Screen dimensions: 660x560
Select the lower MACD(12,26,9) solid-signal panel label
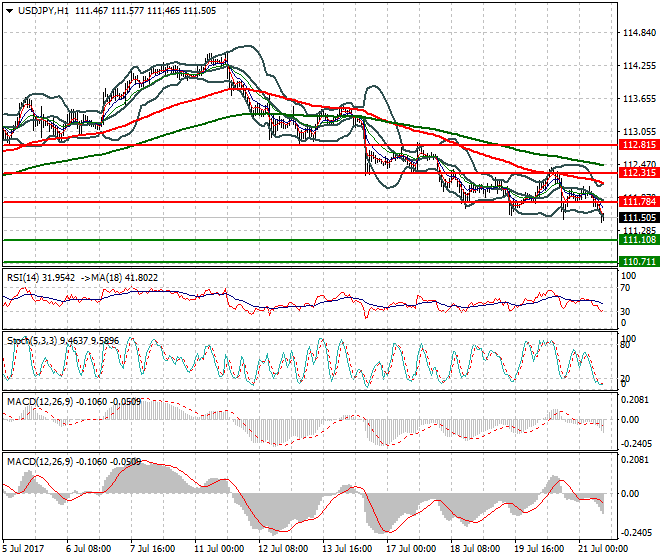click(x=74, y=462)
